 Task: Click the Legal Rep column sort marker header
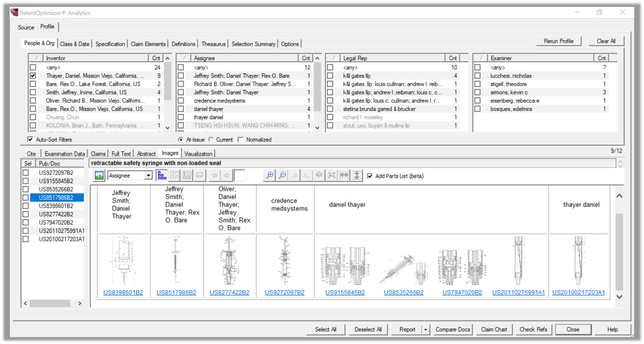pos(334,58)
